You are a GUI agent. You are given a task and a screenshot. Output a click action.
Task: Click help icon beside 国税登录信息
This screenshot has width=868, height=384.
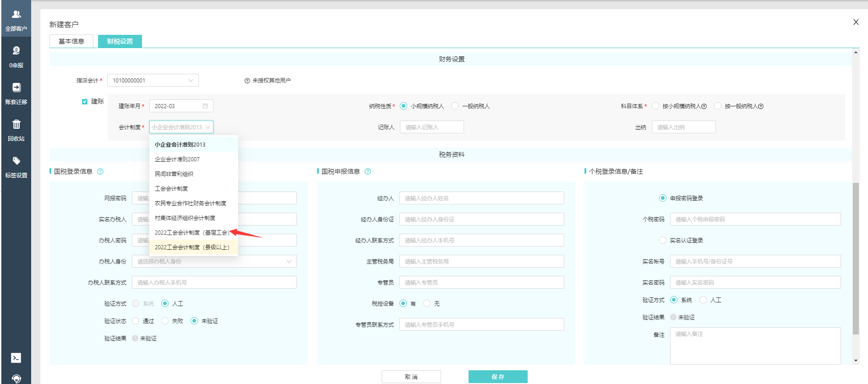[x=100, y=171]
